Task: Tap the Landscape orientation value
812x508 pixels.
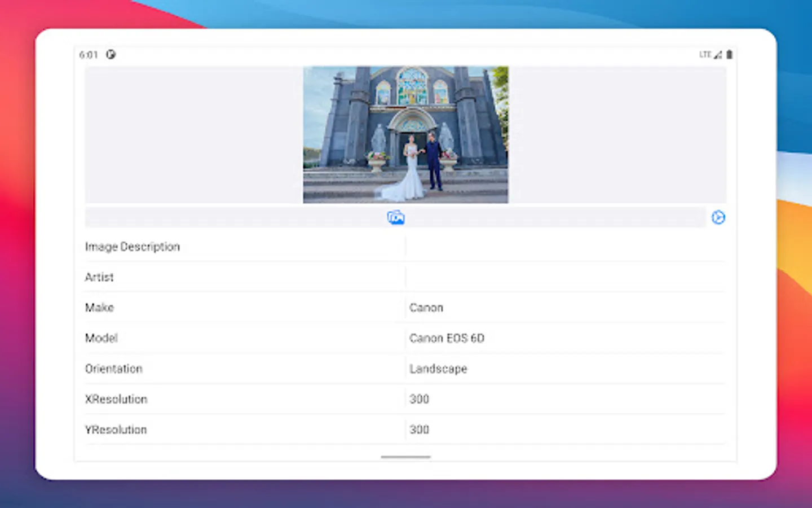Action: [x=438, y=369]
